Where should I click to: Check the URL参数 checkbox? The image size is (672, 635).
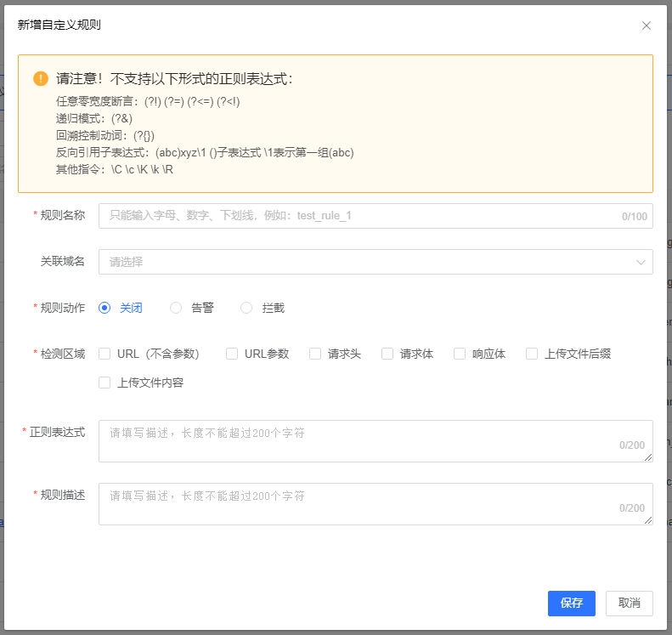[232, 354]
